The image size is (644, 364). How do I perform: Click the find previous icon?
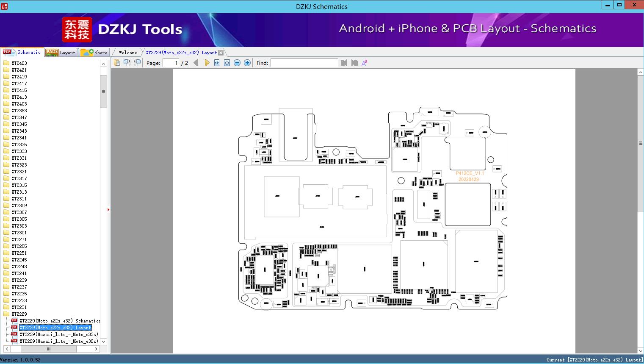[344, 63]
